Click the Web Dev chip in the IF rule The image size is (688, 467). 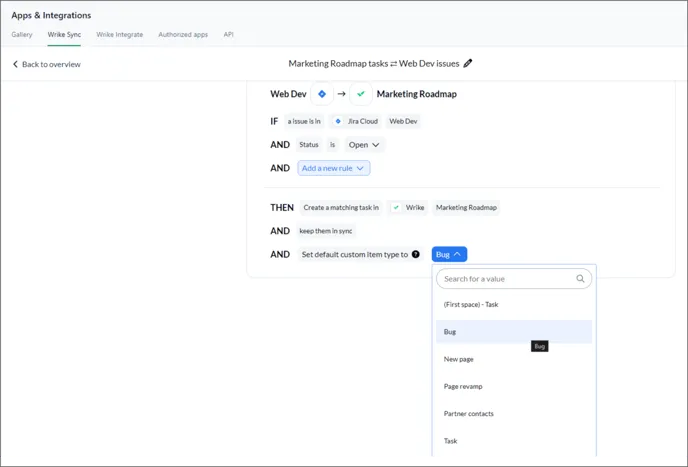pos(403,121)
